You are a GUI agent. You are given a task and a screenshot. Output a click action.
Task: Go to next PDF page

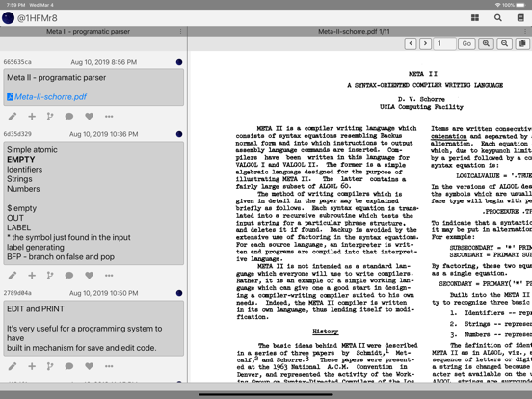pyautogui.click(x=425, y=43)
